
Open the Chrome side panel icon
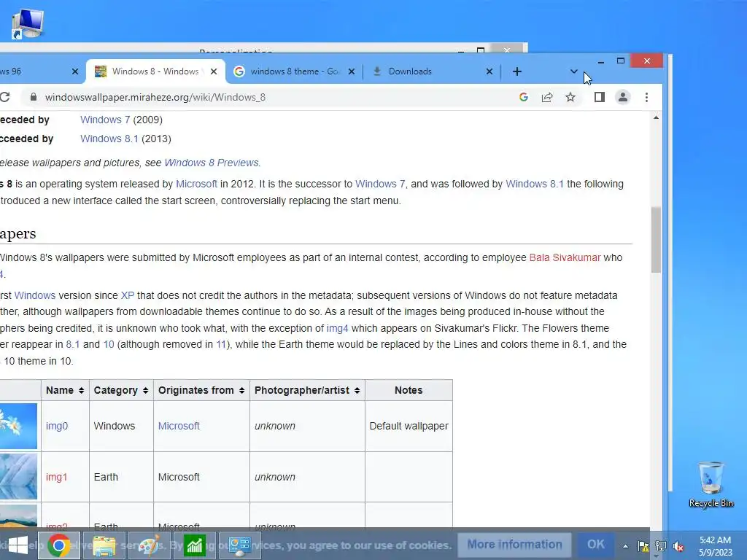(x=600, y=97)
